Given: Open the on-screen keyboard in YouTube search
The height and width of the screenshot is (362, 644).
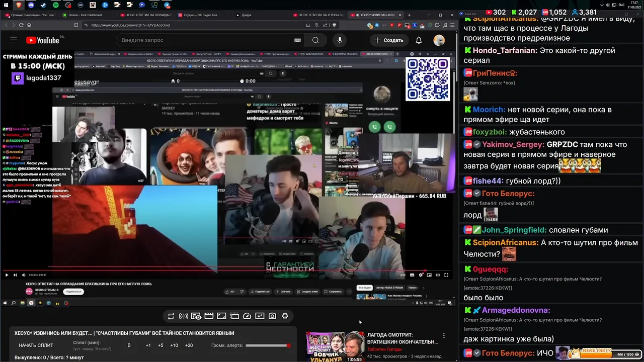Looking at the screenshot, I should [297, 40].
